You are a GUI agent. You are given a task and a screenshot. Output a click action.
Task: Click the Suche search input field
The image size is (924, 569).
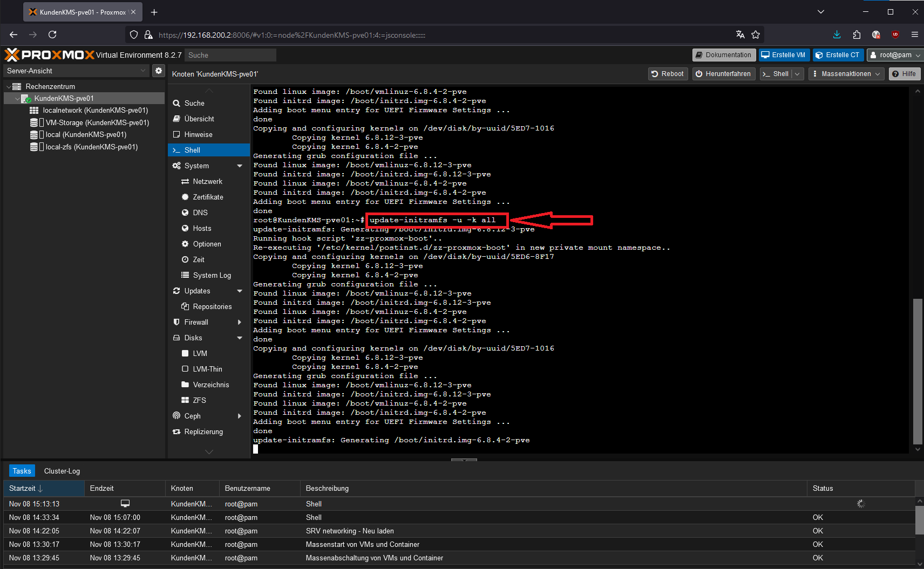click(x=230, y=55)
